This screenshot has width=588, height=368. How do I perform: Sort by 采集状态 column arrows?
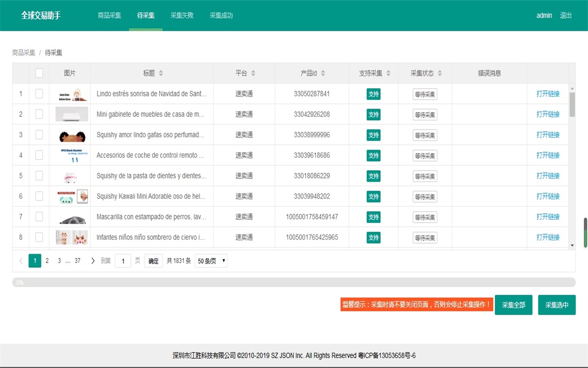pyautogui.click(x=440, y=74)
